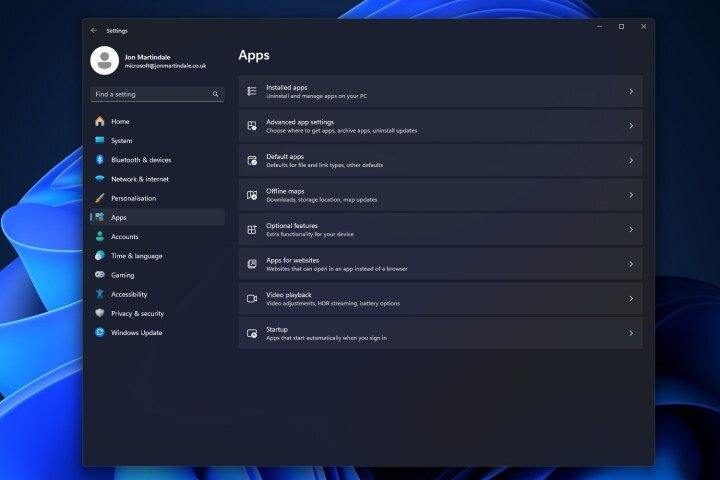720x480 pixels.
Task: Open the Video playback title text
Action: (288, 295)
